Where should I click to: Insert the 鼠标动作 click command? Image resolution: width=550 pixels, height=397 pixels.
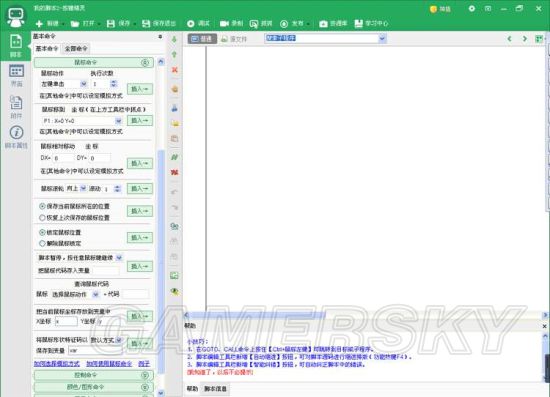click(x=140, y=89)
